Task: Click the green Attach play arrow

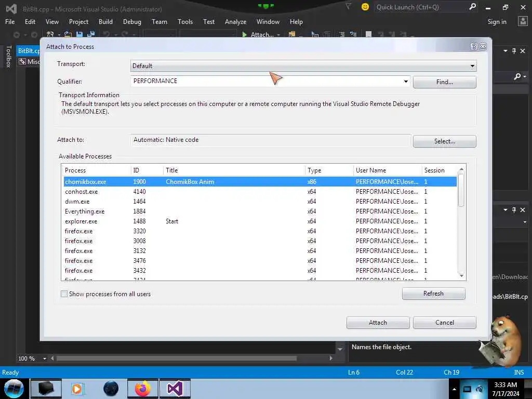Action: coord(244,34)
